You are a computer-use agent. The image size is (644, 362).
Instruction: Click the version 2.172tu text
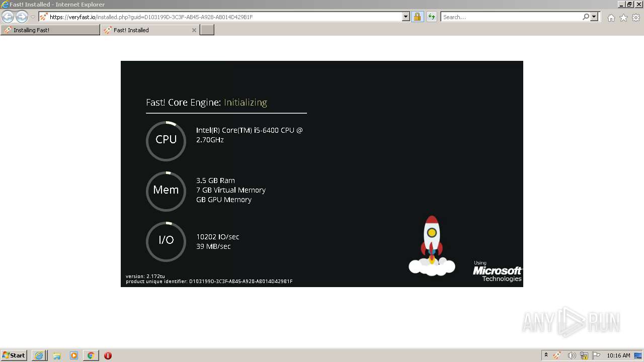145,276
